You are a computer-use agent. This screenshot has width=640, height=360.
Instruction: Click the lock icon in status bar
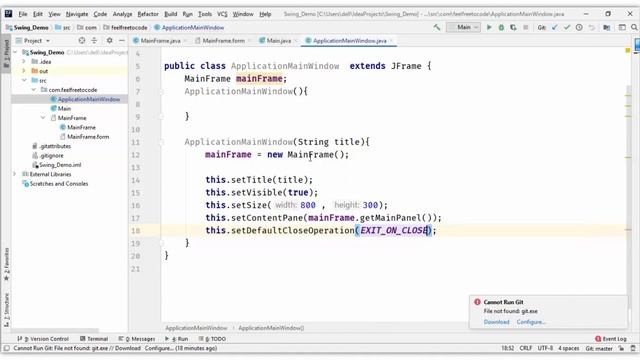click(621, 348)
